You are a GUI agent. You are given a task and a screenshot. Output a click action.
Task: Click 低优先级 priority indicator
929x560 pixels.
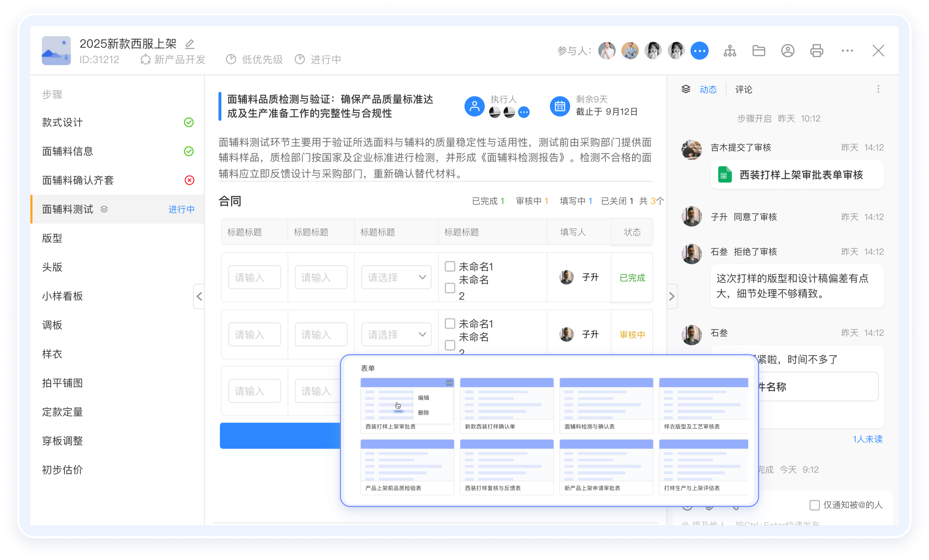pyautogui.click(x=254, y=60)
